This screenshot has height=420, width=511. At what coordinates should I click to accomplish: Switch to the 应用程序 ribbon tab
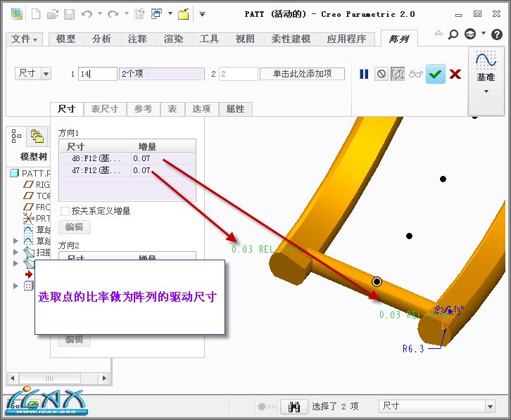tap(347, 39)
